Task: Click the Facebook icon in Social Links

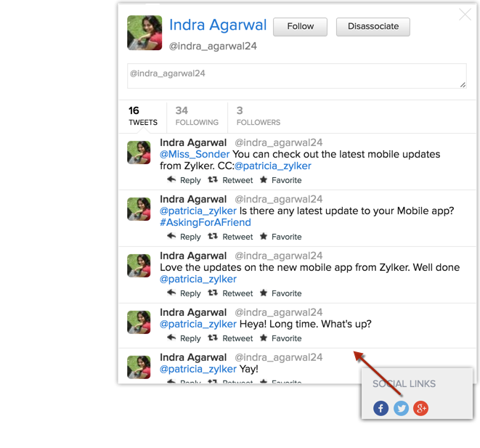Action: (x=381, y=408)
